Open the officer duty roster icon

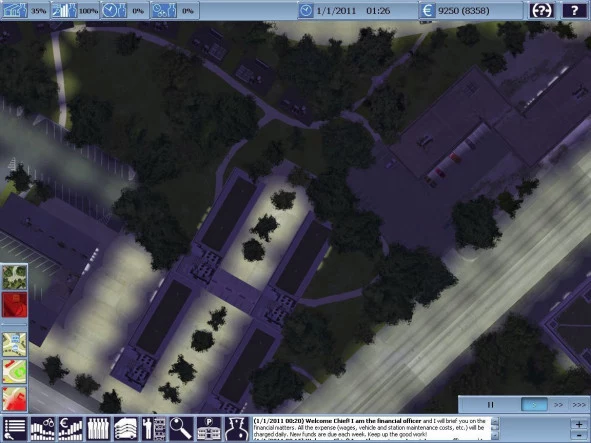tap(153, 429)
